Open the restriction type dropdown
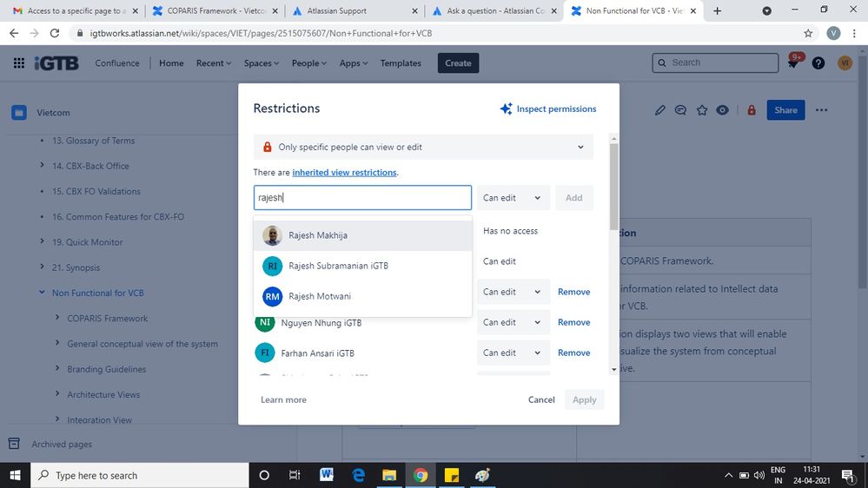Screen dimensions: 868x488 pyautogui.click(x=423, y=147)
